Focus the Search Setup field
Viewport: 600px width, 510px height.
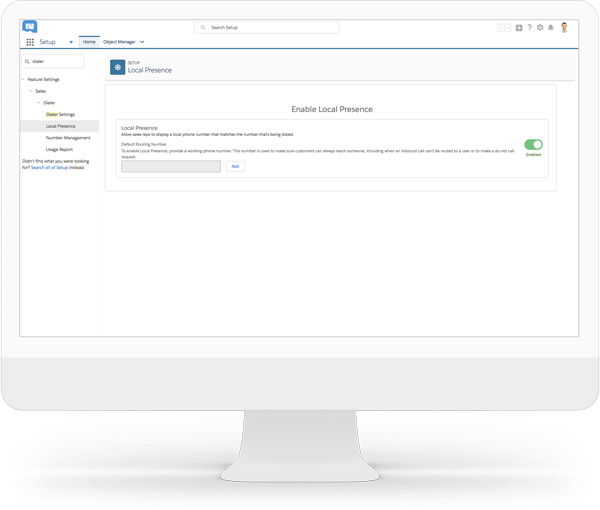click(x=266, y=28)
